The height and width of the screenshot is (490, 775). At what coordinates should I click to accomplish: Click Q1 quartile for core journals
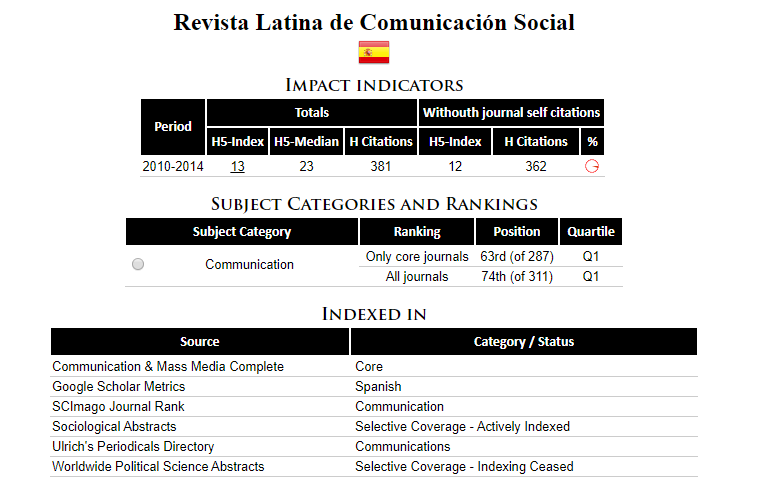coord(591,257)
